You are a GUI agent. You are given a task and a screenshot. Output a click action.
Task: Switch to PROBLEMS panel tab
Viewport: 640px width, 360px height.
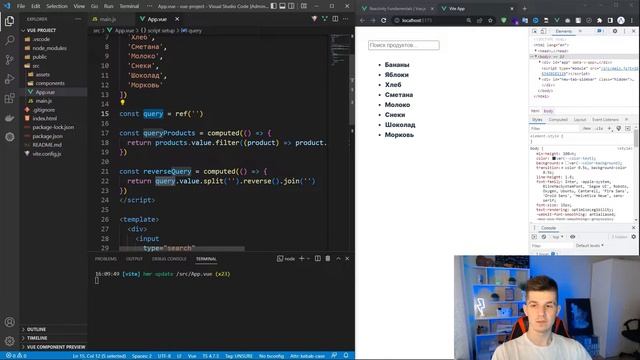105,259
